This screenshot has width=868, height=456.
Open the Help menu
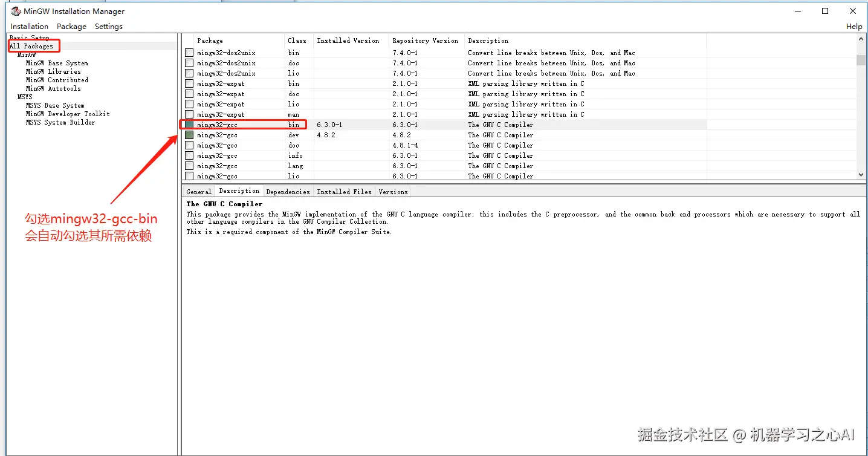point(854,27)
